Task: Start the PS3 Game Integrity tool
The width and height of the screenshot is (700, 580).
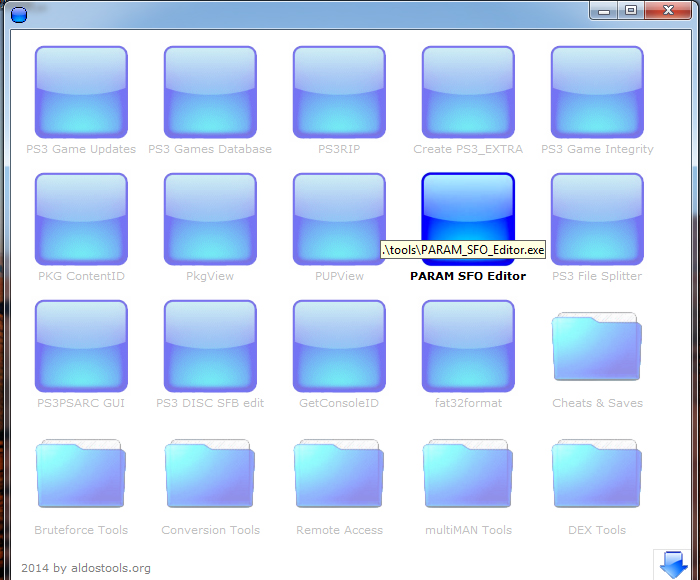Action: (x=597, y=92)
